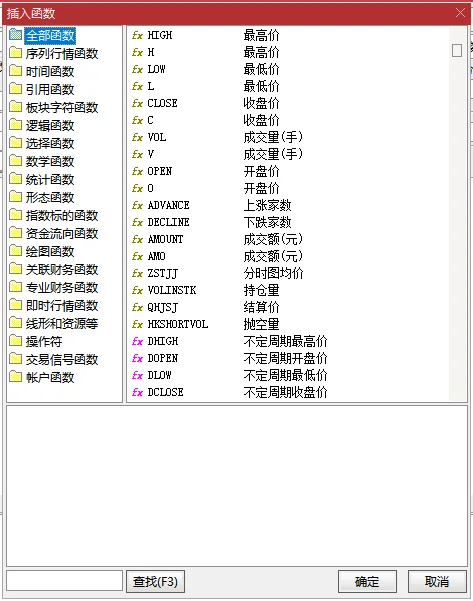Open the 交易信号函数 category
473x601 pixels.
click(x=62, y=360)
